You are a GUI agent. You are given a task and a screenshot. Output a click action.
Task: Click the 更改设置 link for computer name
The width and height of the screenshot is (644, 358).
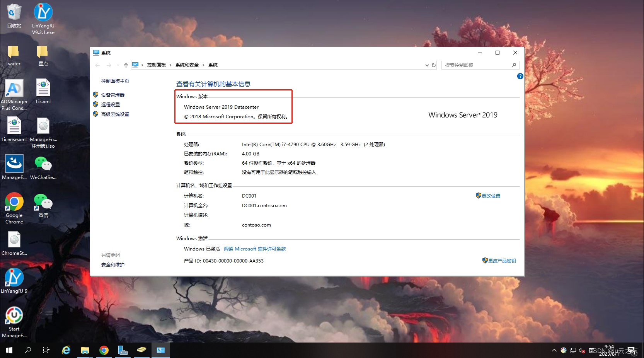tap(491, 196)
